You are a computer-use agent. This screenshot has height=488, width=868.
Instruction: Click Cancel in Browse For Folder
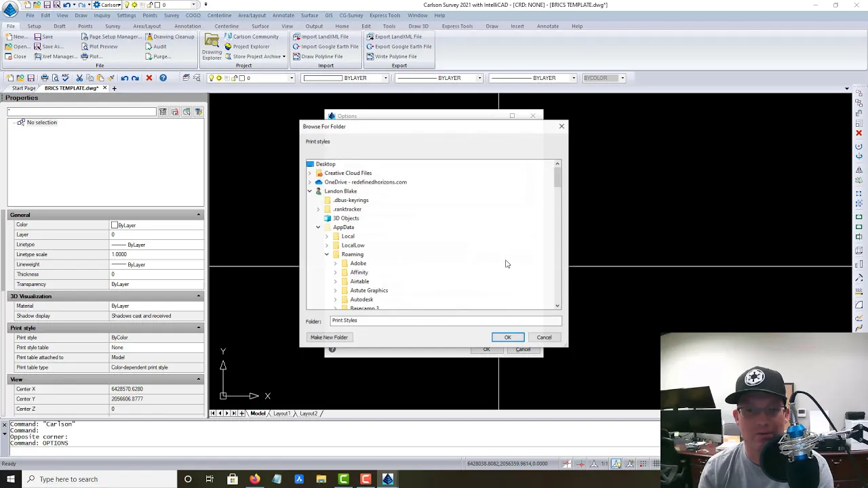pyautogui.click(x=544, y=338)
